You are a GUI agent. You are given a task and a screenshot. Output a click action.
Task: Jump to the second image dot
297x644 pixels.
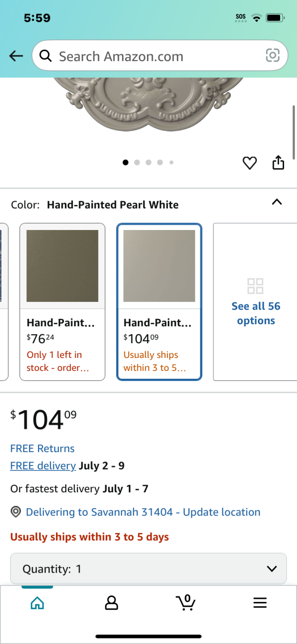point(137,162)
